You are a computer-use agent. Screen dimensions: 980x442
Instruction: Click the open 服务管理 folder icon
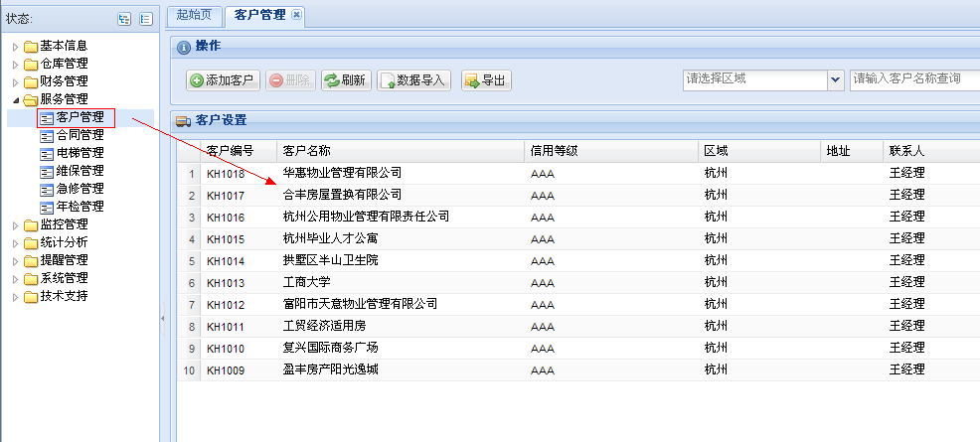tap(31, 100)
